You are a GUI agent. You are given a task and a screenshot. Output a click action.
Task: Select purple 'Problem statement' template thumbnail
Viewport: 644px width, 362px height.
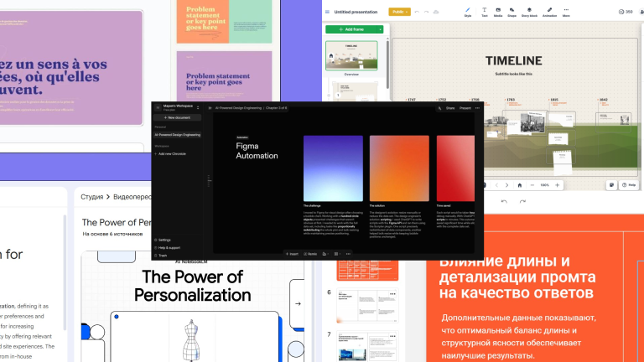click(224, 76)
